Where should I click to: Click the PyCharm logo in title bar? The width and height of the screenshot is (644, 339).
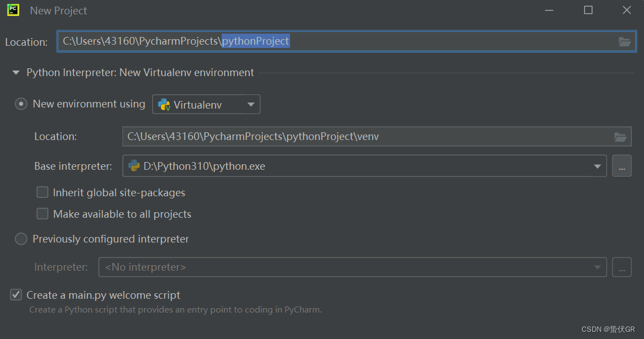point(13,10)
